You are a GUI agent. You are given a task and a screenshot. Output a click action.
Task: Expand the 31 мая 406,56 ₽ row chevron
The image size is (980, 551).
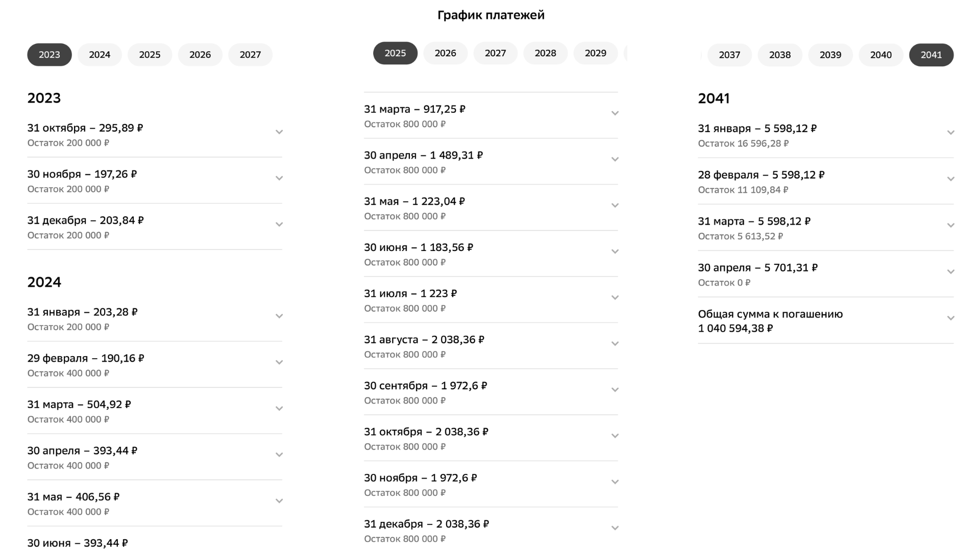point(279,501)
